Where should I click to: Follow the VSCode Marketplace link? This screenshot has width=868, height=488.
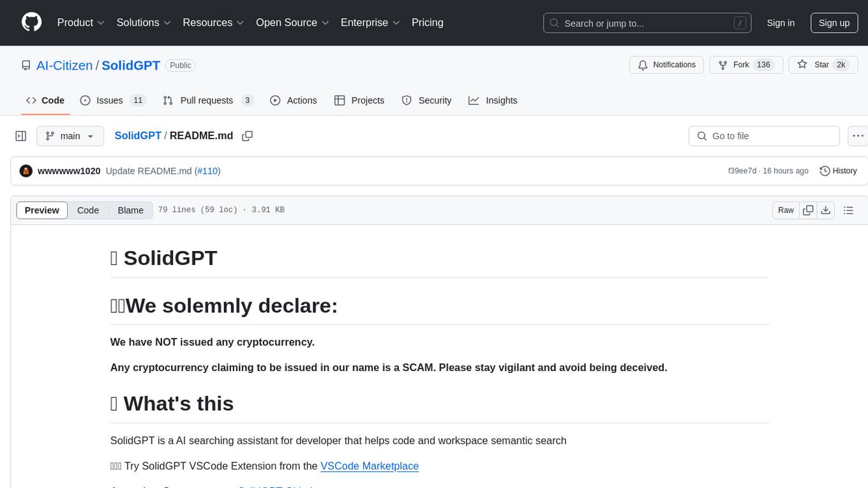370,466
